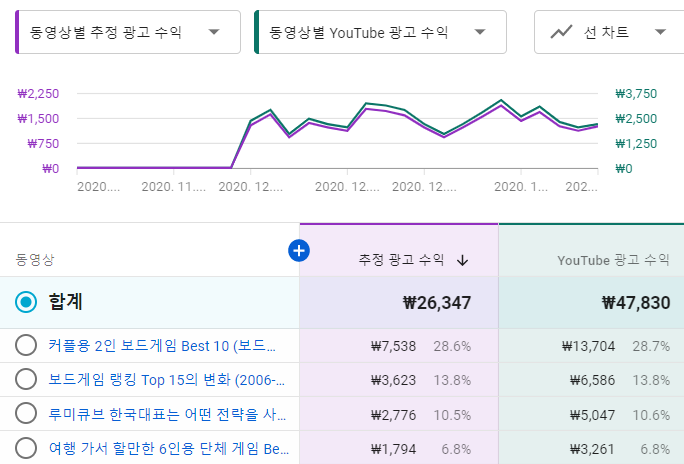This screenshot has height=464, width=684.
Task: Click cell ₩6,586
Action: 592,380
